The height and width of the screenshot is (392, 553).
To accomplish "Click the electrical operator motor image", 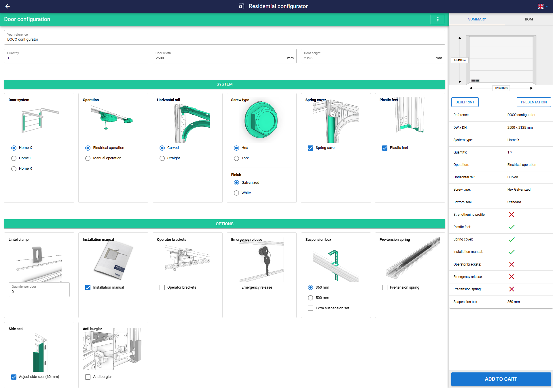I will (112, 118).
